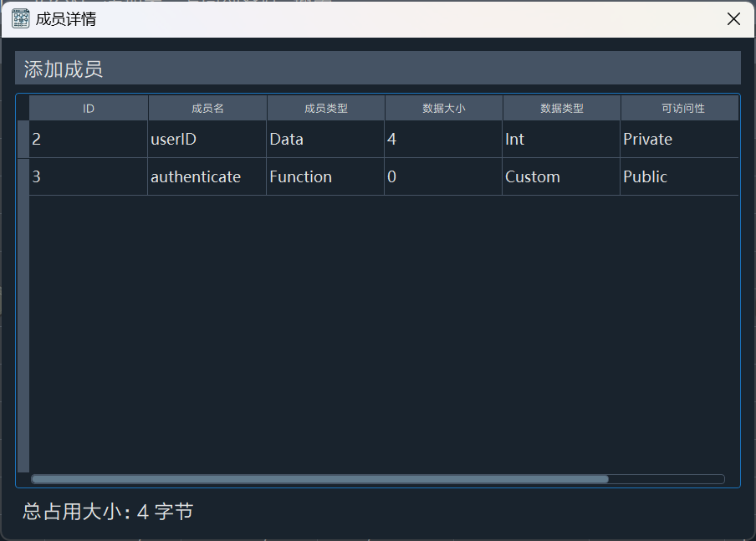Click the Custom data type cell
The height and width of the screenshot is (541, 756).
tap(560, 177)
